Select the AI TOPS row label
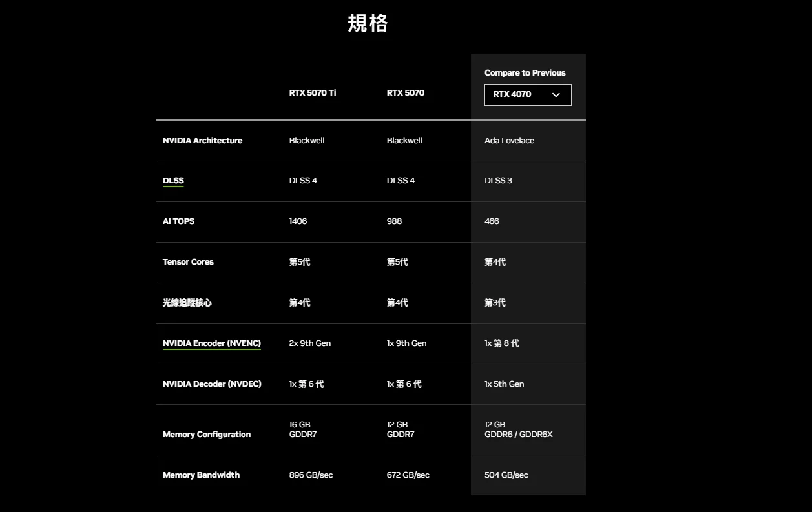This screenshot has width=812, height=512. coord(178,221)
